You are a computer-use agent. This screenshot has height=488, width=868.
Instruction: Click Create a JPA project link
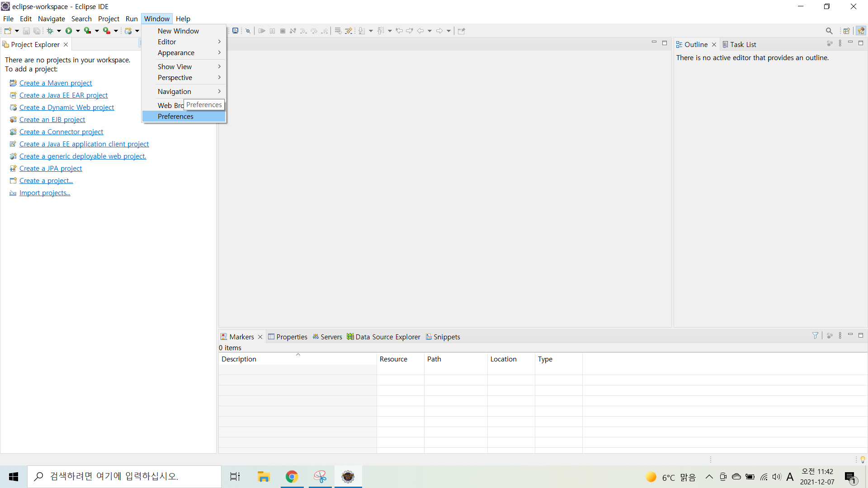click(x=51, y=169)
